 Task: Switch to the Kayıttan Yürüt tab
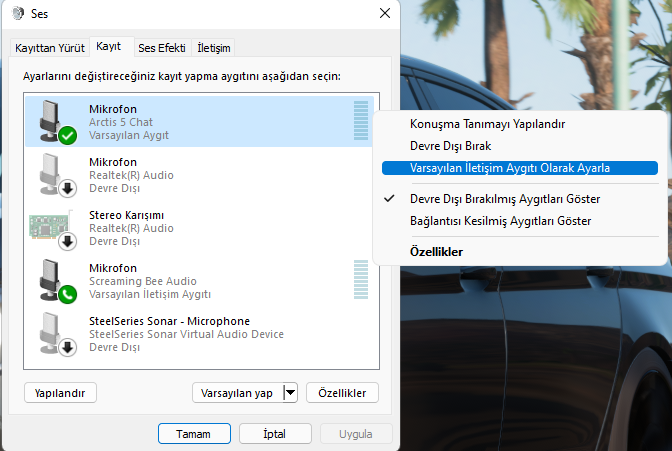pyautogui.click(x=50, y=48)
